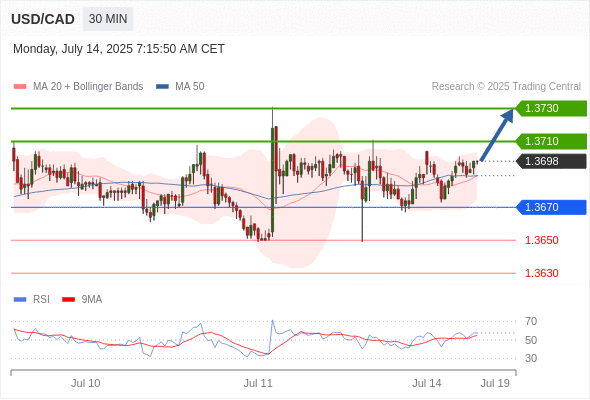This screenshot has width=590, height=400.
Task: Click the blue RSI legend swatch
Action: point(20,300)
